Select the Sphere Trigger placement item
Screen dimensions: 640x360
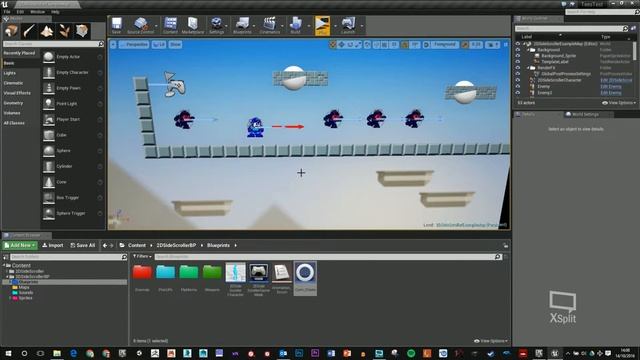pos(73,213)
